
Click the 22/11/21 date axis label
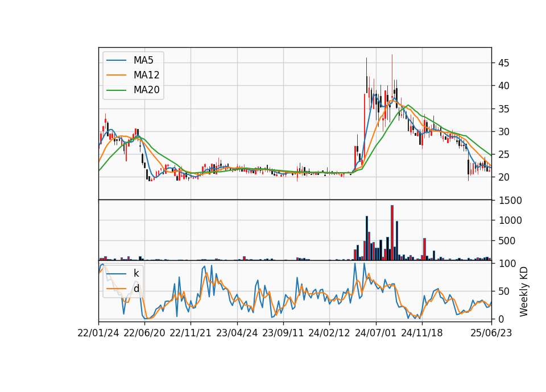click(191, 333)
